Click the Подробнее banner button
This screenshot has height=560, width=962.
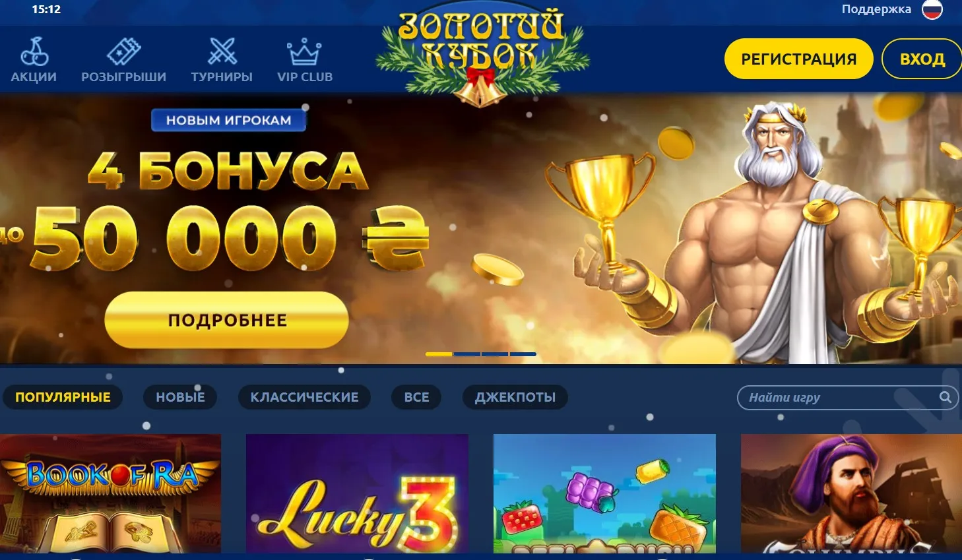click(x=227, y=320)
